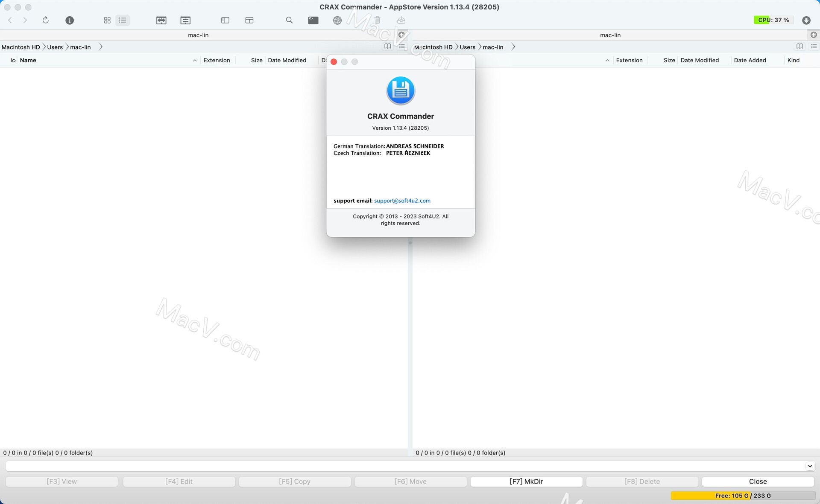Toggle the sidebar panel icon
Screen dimensions: 820x504
coord(225,20)
